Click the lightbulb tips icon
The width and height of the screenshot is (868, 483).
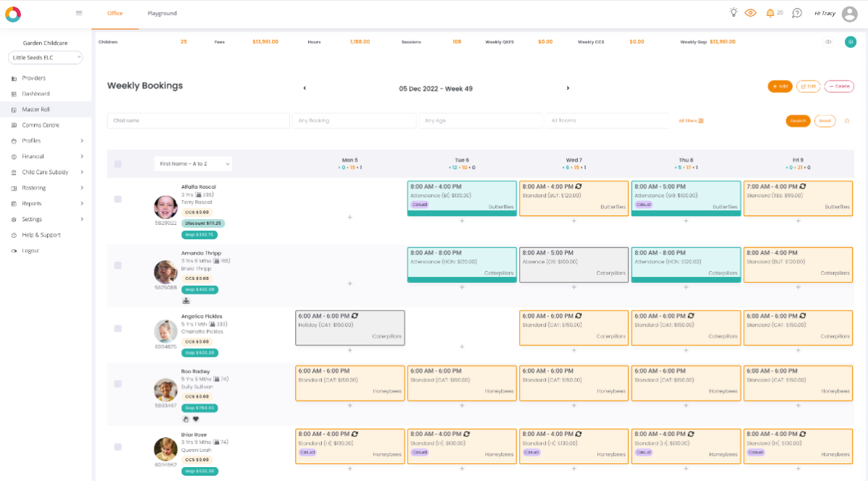733,13
